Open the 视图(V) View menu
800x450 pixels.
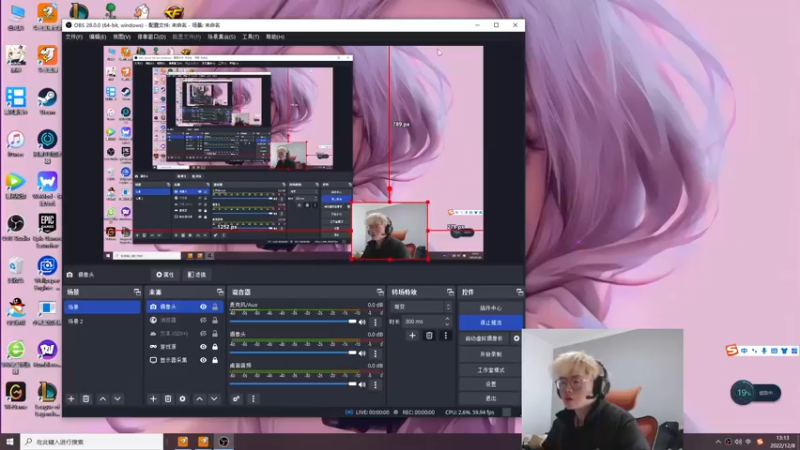point(121,37)
